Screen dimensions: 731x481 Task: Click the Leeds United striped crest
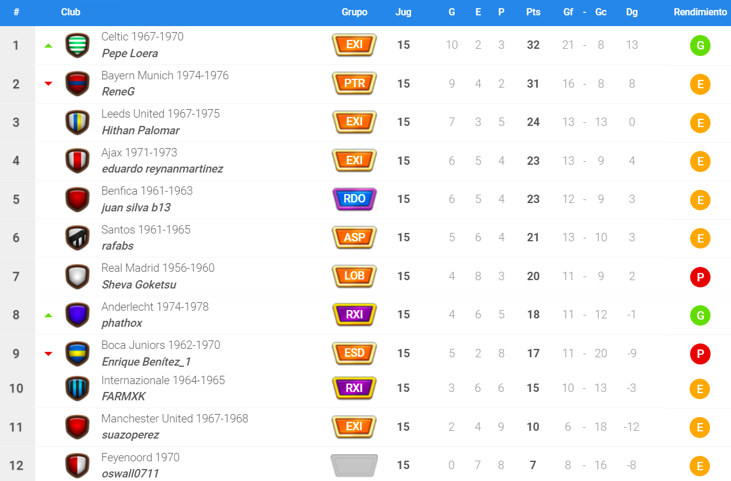point(77,122)
